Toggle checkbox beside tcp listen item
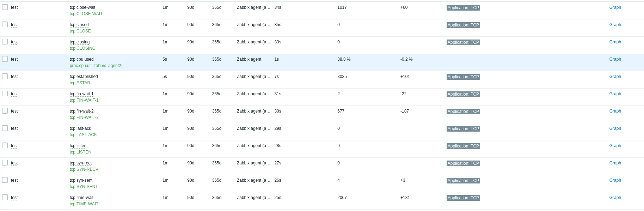The image size is (644, 211). 5,145
